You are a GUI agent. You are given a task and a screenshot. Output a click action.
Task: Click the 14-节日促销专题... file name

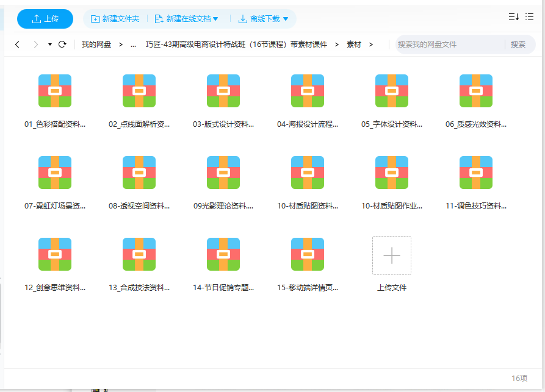(223, 287)
